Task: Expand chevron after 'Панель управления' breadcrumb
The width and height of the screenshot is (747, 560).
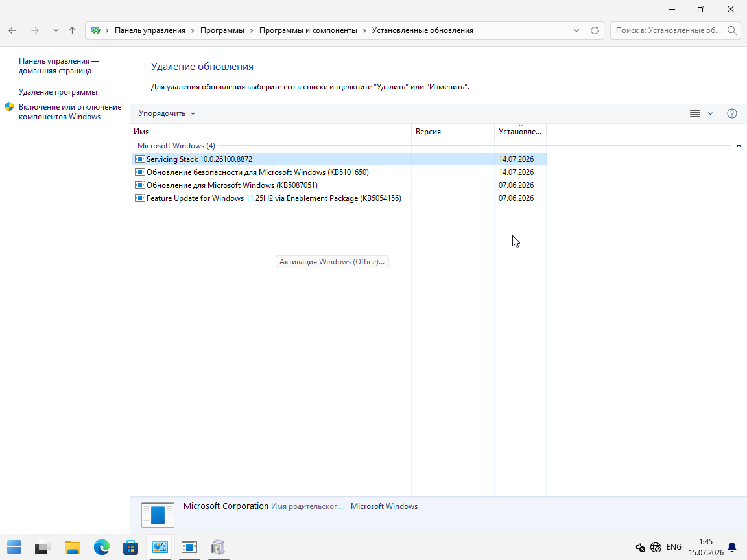Action: (193, 30)
